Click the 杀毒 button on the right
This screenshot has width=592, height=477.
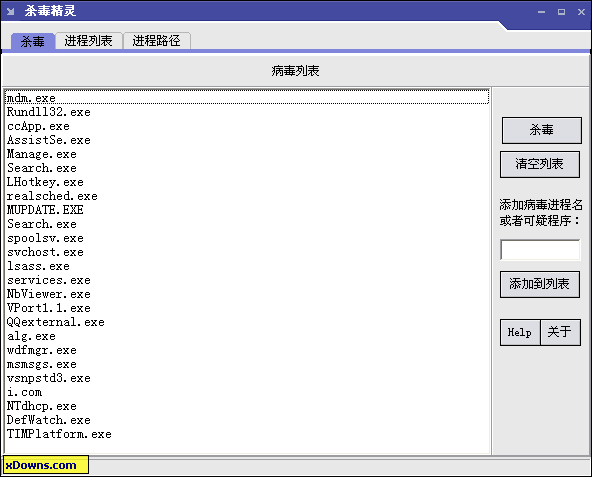point(541,130)
